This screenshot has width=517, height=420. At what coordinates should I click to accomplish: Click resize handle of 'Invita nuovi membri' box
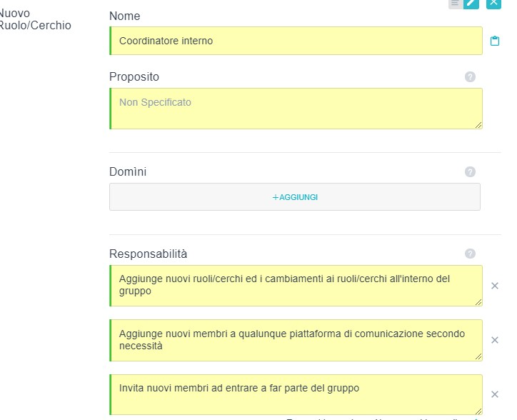478,411
